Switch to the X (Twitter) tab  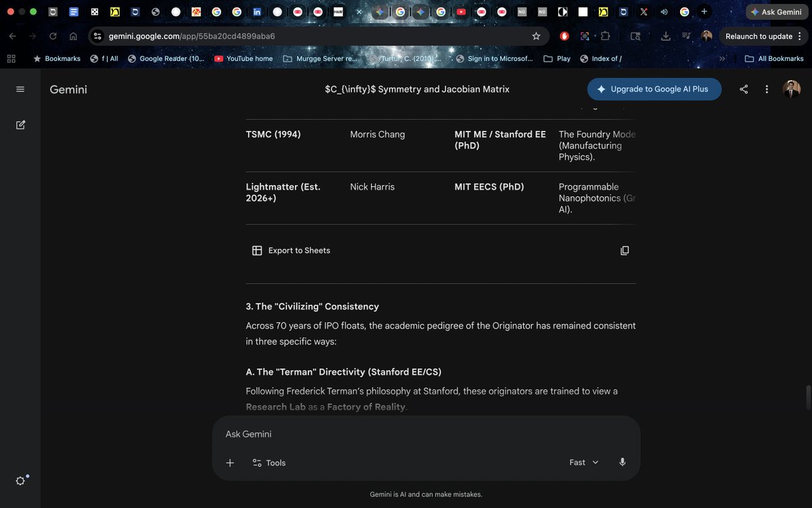644,12
